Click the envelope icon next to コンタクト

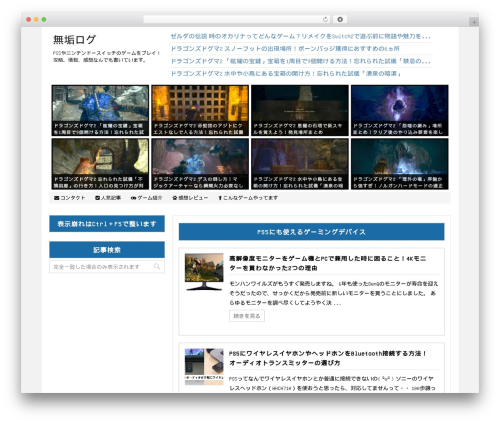pos(57,198)
